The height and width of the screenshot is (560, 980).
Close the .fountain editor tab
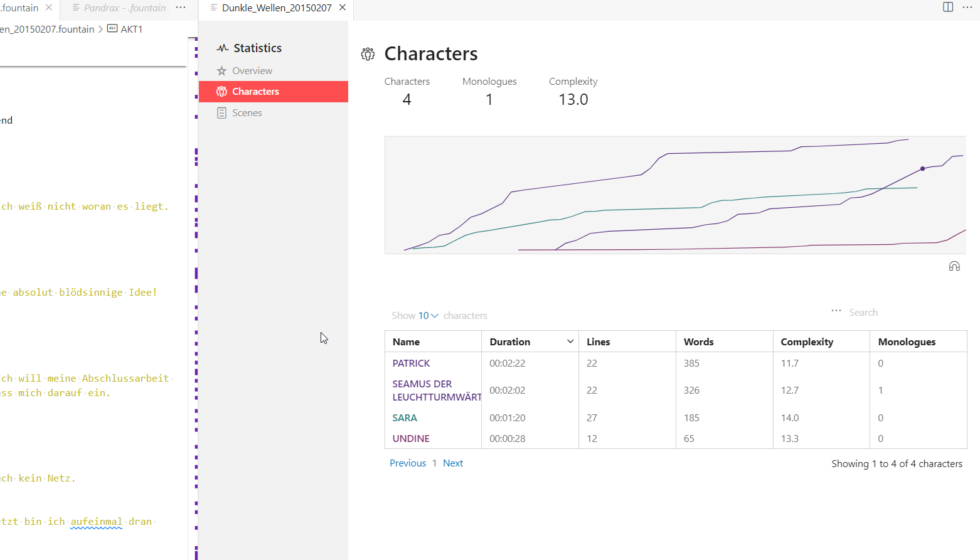49,8
